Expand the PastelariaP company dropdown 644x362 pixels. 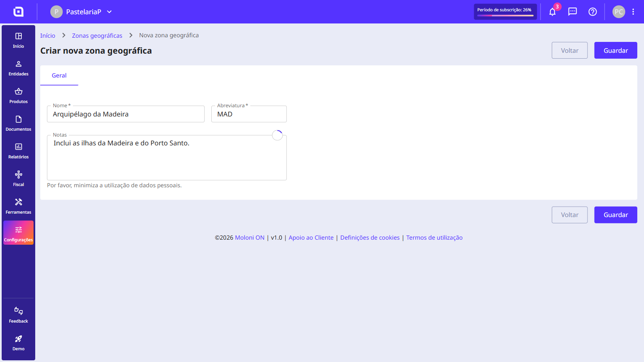[81, 12]
